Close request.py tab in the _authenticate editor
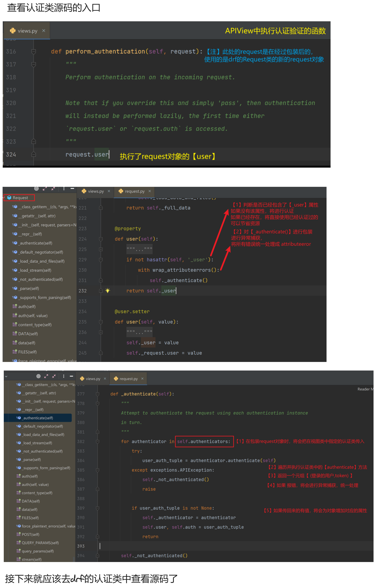This screenshot has height=588, width=376. pos(142,378)
